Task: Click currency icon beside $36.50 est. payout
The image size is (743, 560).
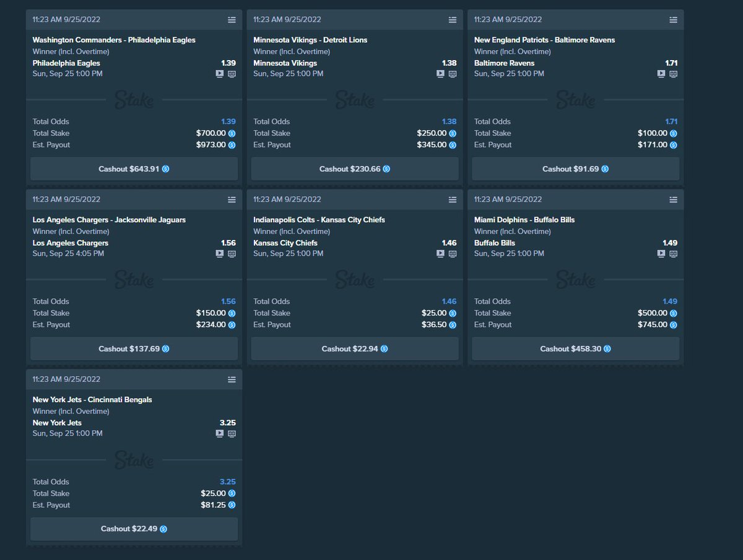Action: pyautogui.click(x=453, y=325)
